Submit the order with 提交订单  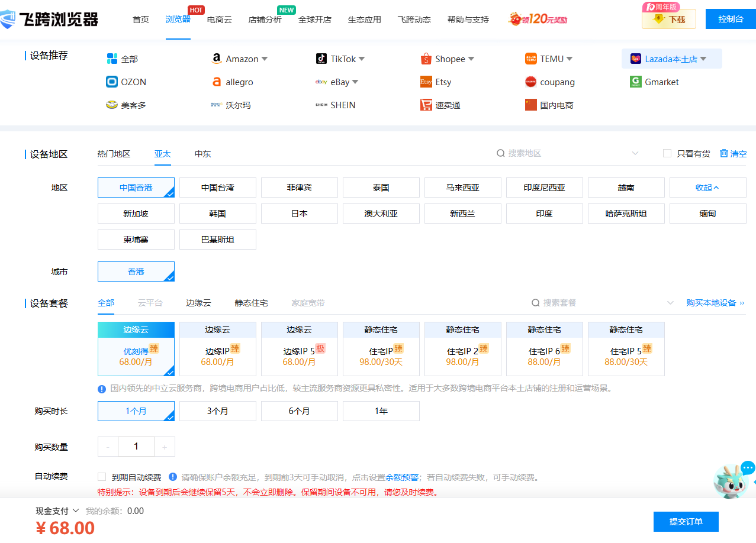click(x=686, y=522)
